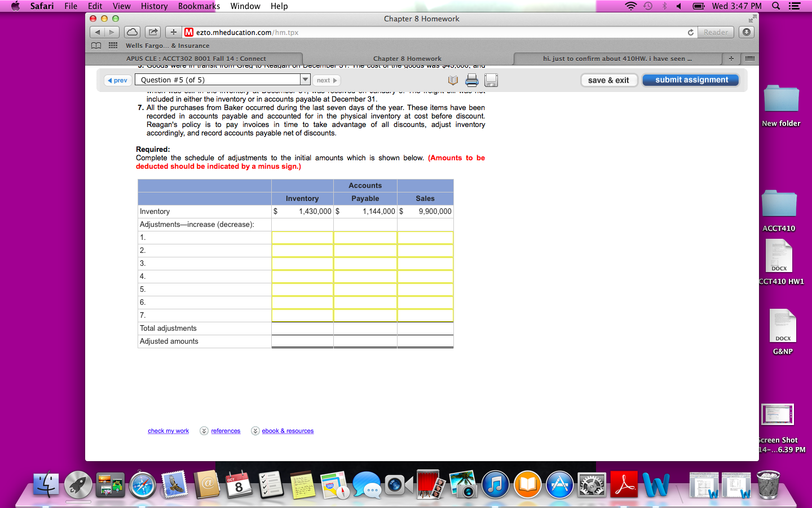Click Inventory cell for adjustment 4

(302, 277)
